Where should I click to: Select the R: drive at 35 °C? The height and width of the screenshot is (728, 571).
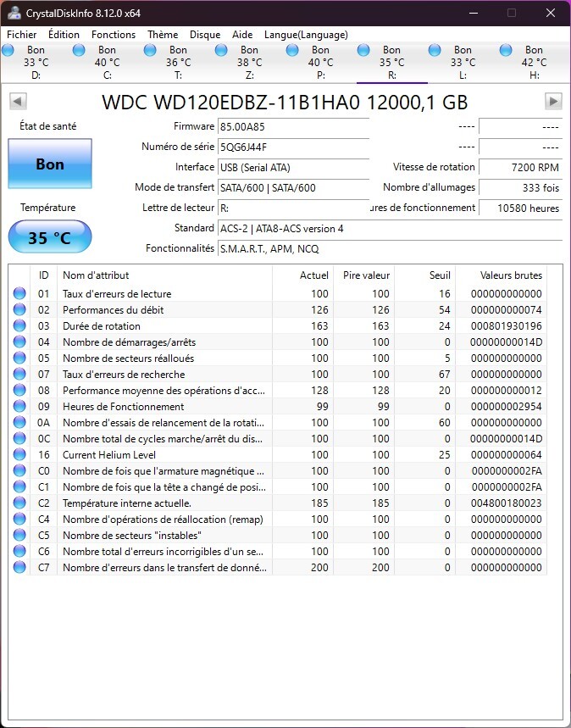(391, 62)
